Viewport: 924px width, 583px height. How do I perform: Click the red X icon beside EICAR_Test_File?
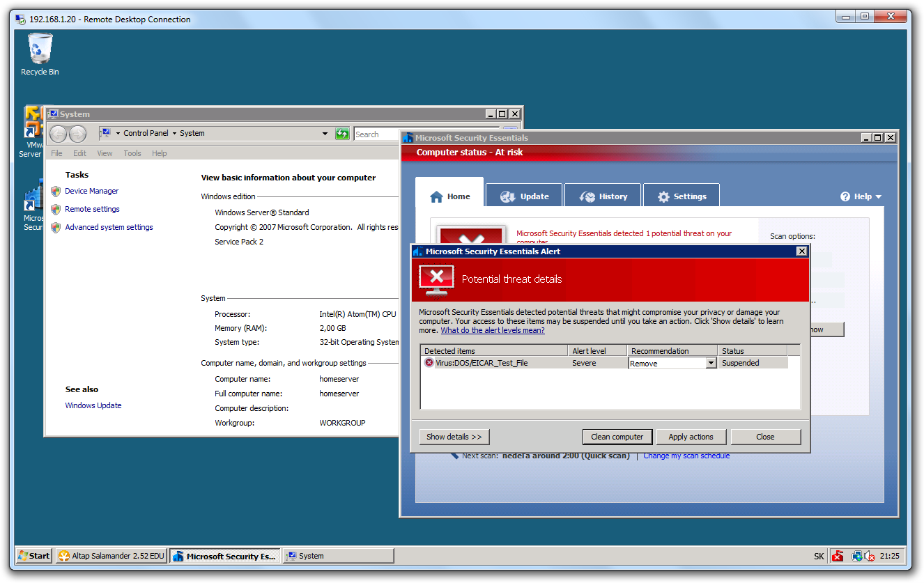429,363
